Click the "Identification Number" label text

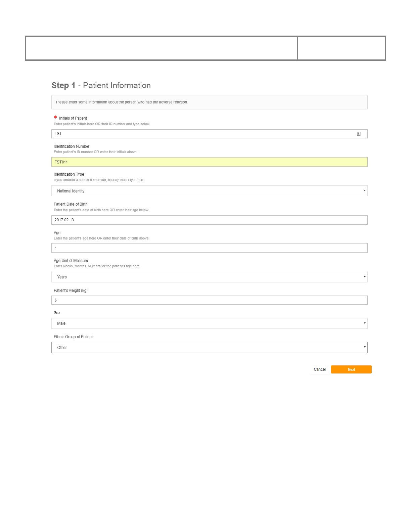[x=72, y=146]
